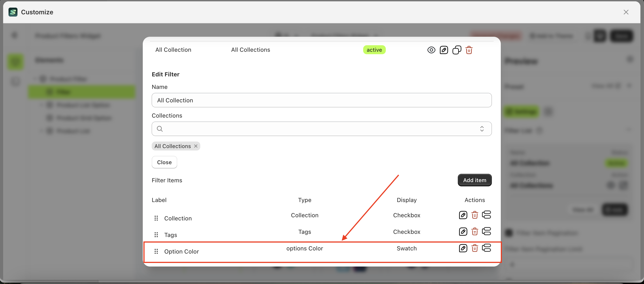Click the eye icon for All Collection filter
644x284 pixels.
[x=431, y=50]
